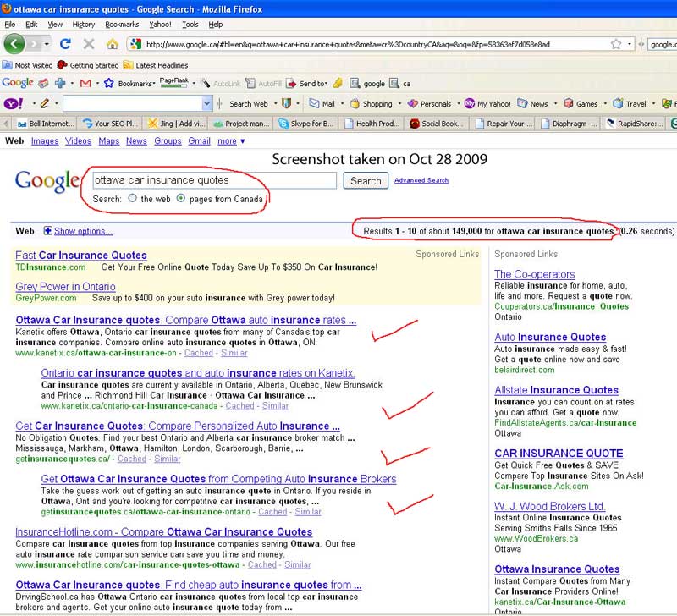
Task: Go to the browser Home page
Action: (112, 43)
